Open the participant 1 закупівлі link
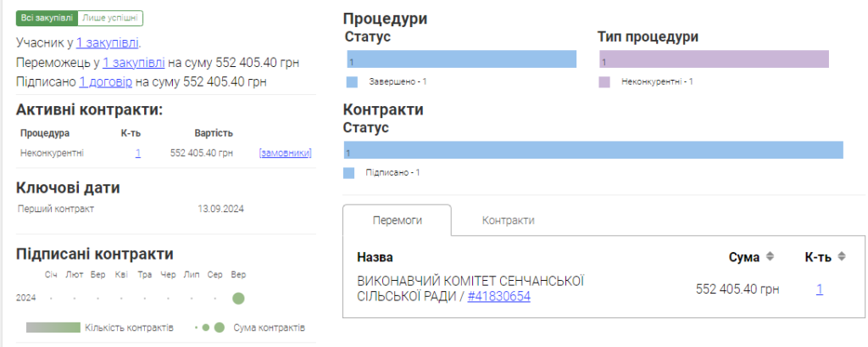This screenshot has width=868, height=347. [x=108, y=42]
